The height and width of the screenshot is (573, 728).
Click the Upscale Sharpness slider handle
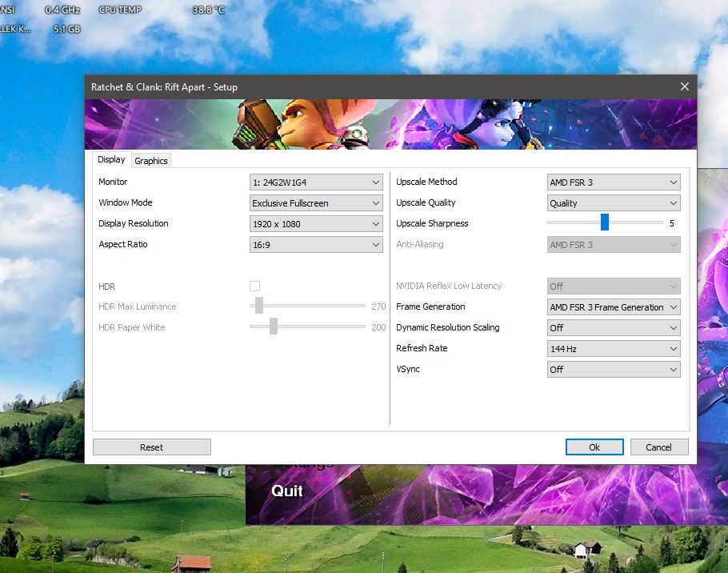(x=605, y=222)
